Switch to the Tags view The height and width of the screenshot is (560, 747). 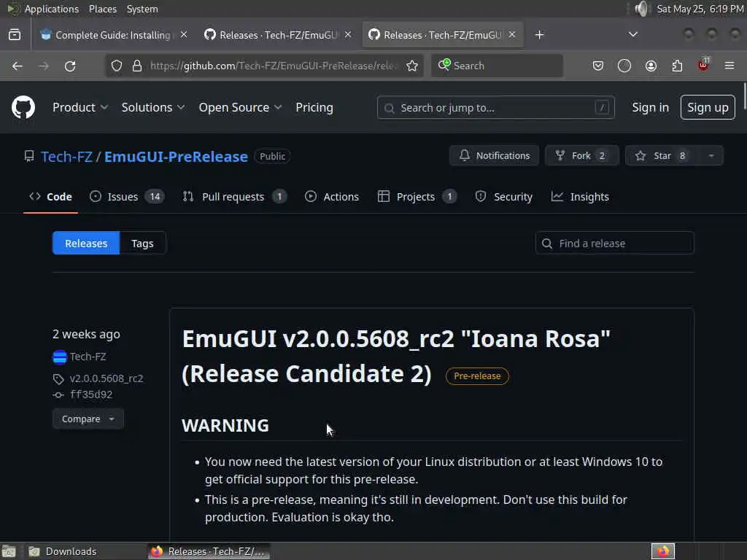pos(142,244)
